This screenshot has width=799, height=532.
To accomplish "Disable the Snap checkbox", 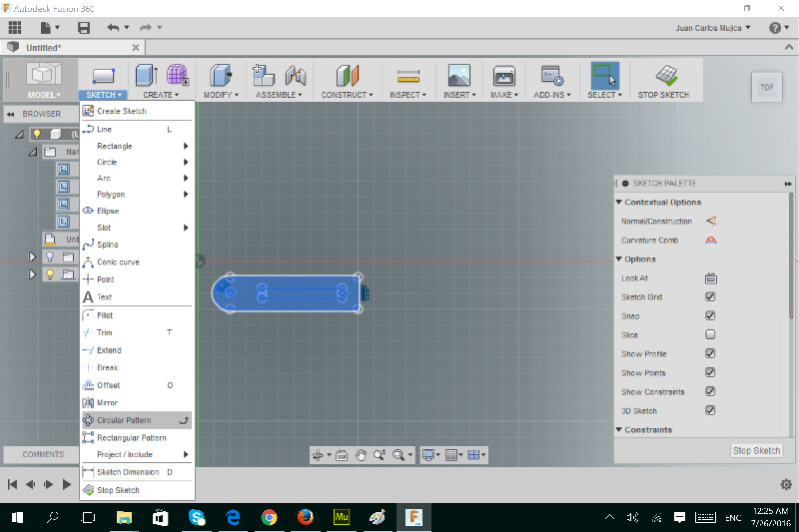I will (710, 315).
